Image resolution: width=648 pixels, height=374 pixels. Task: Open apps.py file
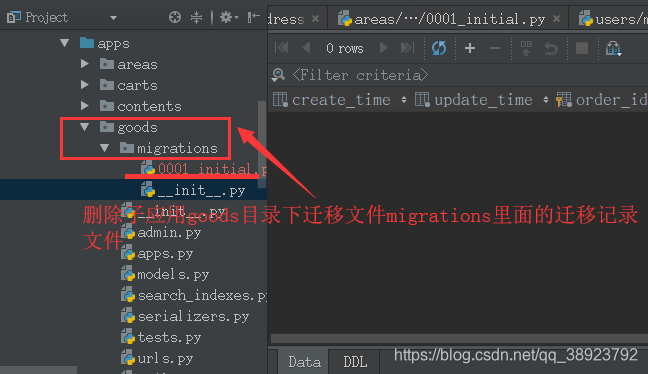coord(157,254)
